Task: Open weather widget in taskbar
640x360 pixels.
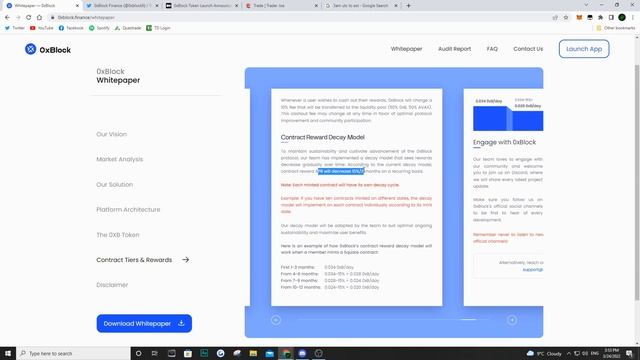Action: coord(544,353)
